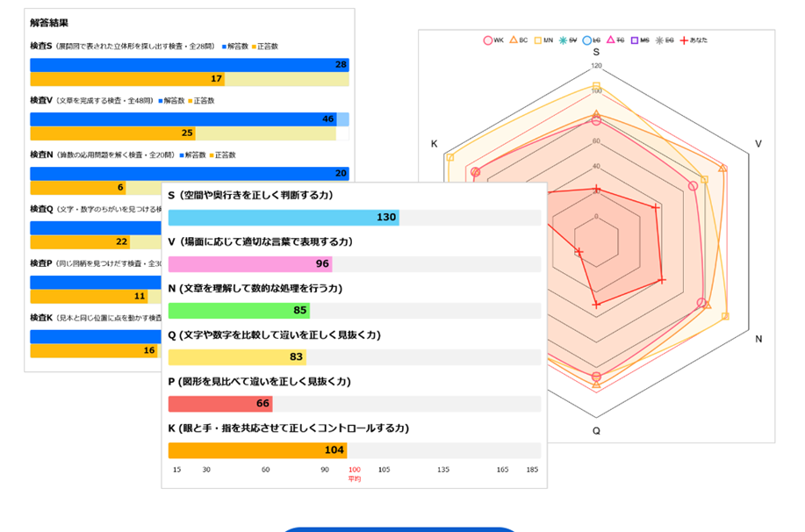Toggle MN square legend entry
The height and width of the screenshot is (532, 805).
click(x=542, y=40)
